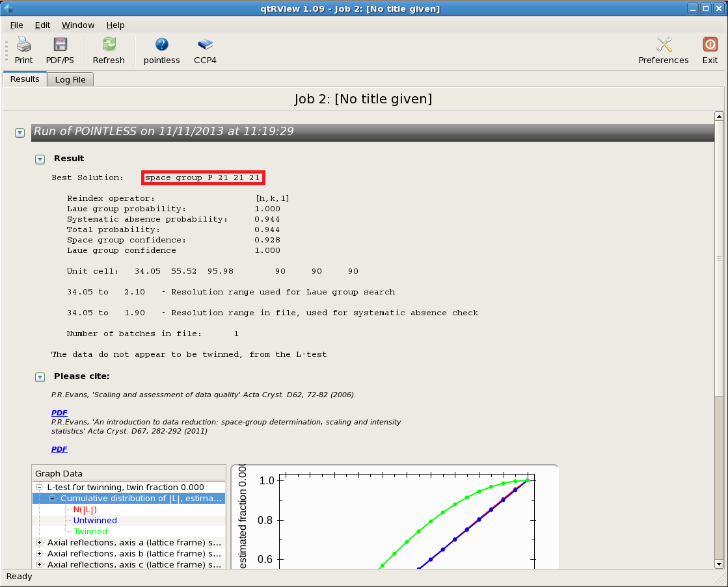Collapse the Result section
Viewport: 728px width, 587px height.
pyautogui.click(x=40, y=159)
